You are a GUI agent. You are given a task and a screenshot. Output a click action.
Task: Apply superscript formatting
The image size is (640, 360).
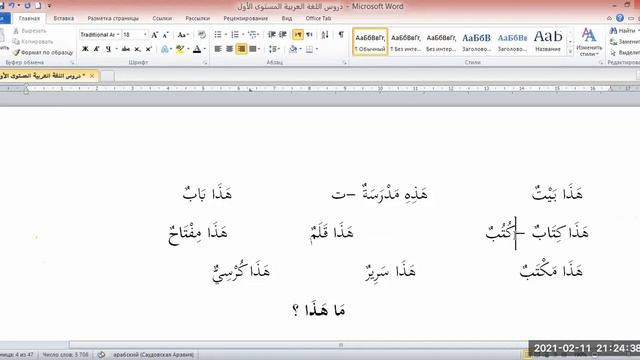[149, 49]
